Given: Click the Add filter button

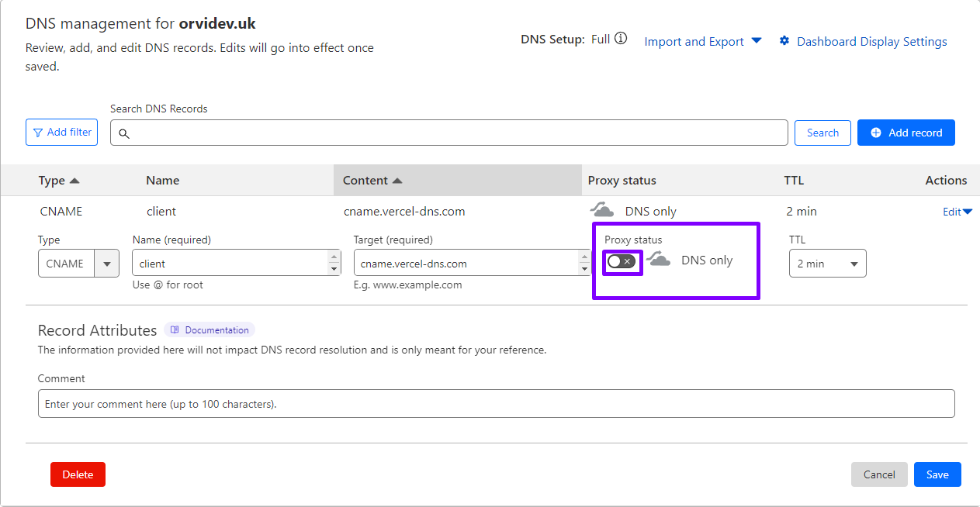Looking at the screenshot, I should pos(62,133).
